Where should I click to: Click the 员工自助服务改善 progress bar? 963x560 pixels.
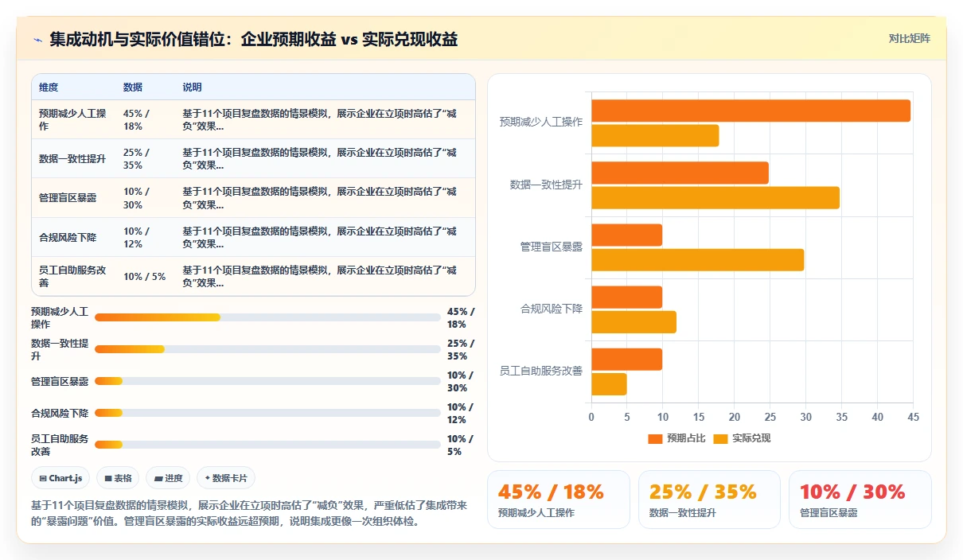[x=267, y=445]
